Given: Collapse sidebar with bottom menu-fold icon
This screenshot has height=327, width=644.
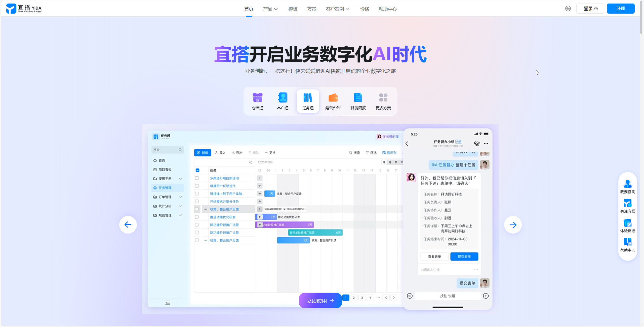Looking at the screenshot, I should pos(168,303).
